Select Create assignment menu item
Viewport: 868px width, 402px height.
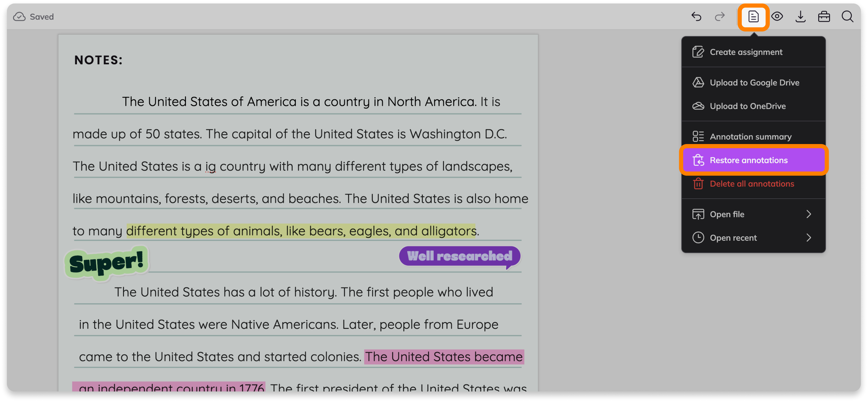753,52
